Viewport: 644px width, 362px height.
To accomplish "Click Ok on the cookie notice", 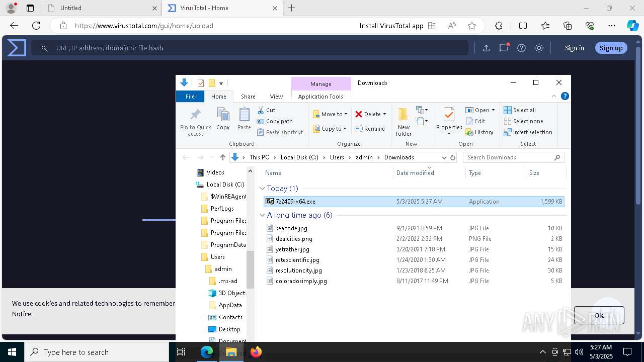I will [599, 315].
